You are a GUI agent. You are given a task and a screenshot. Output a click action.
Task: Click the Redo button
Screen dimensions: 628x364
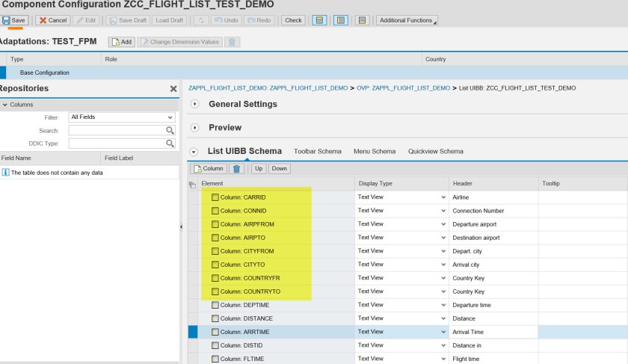click(x=259, y=20)
